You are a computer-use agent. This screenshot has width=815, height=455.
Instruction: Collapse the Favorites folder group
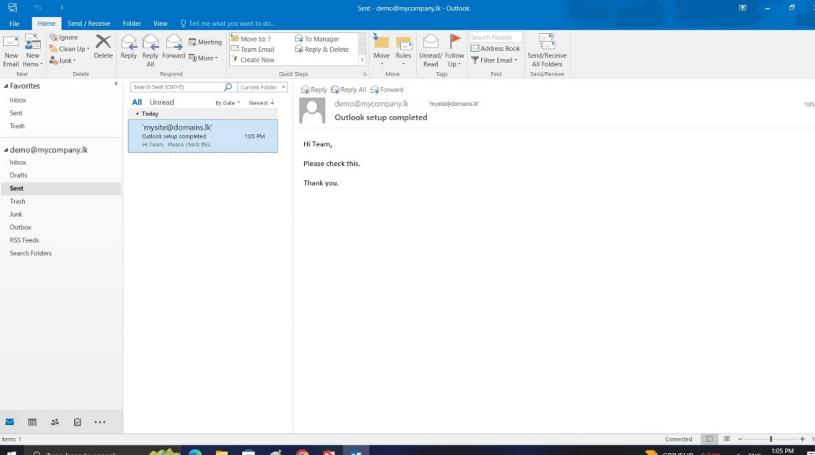5,87
